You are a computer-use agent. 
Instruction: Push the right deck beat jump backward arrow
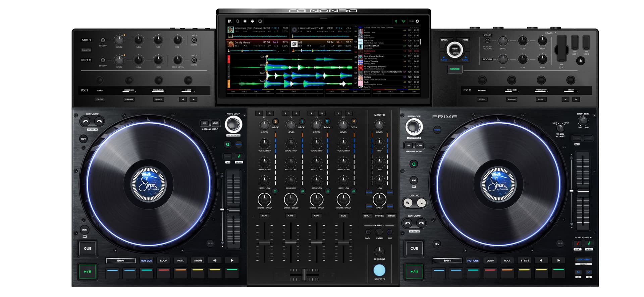407,223
